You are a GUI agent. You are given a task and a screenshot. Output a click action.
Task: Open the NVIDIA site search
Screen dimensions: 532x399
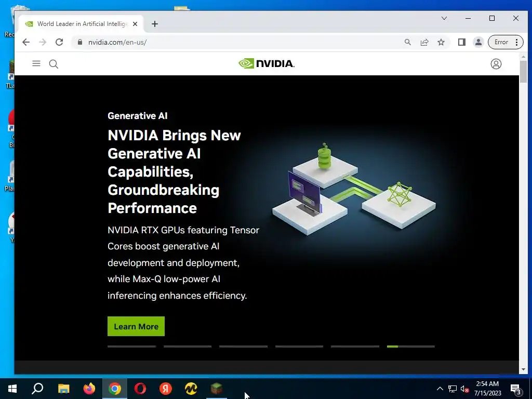click(x=54, y=64)
